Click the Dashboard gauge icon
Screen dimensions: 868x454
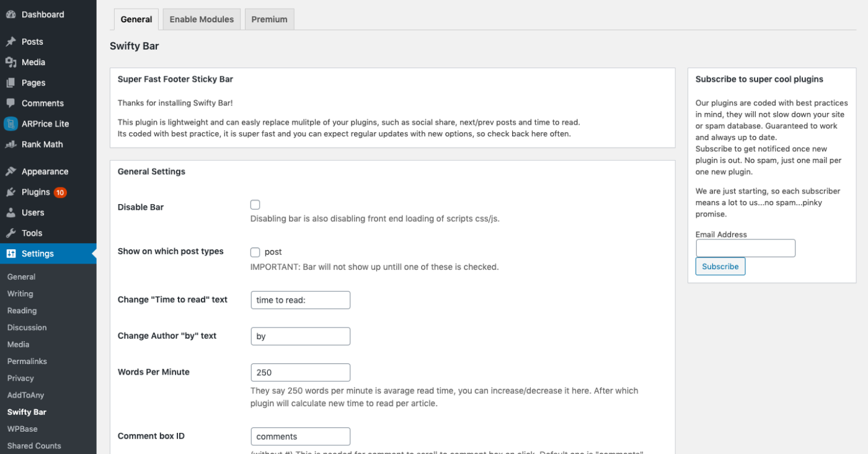(x=11, y=14)
